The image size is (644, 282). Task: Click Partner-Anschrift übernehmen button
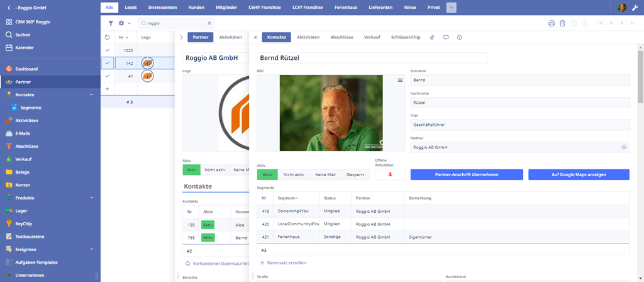coord(467,174)
